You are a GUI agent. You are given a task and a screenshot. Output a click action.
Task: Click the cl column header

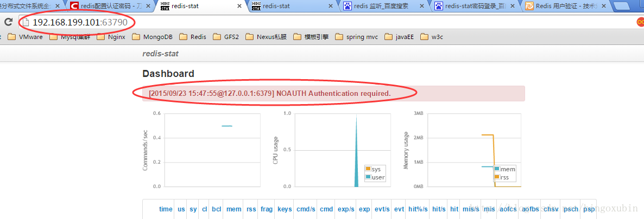tap(205, 209)
